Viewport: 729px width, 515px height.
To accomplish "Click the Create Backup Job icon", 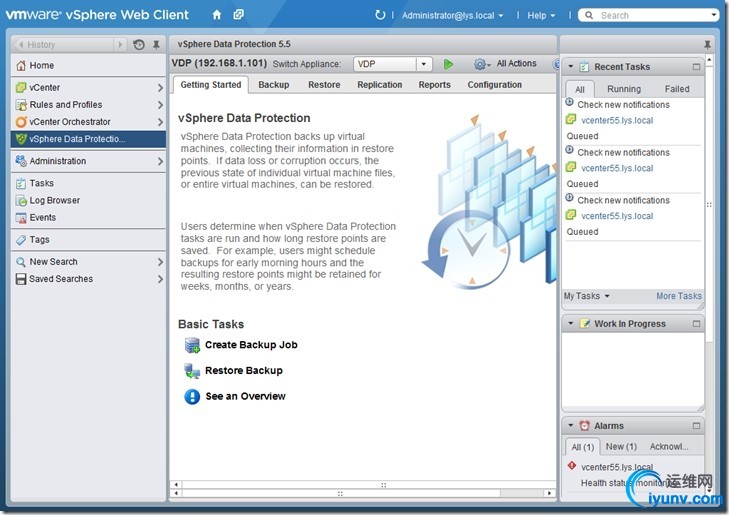I will 192,345.
